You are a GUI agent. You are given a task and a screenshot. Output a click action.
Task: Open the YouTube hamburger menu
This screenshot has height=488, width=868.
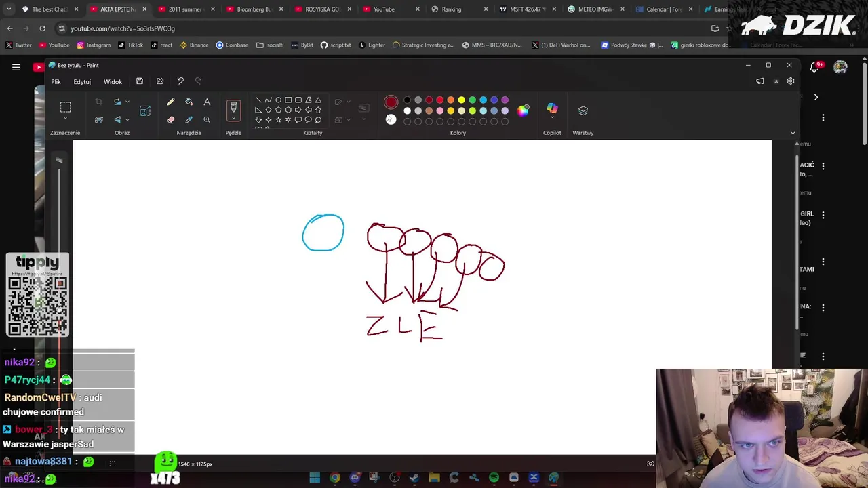click(16, 67)
